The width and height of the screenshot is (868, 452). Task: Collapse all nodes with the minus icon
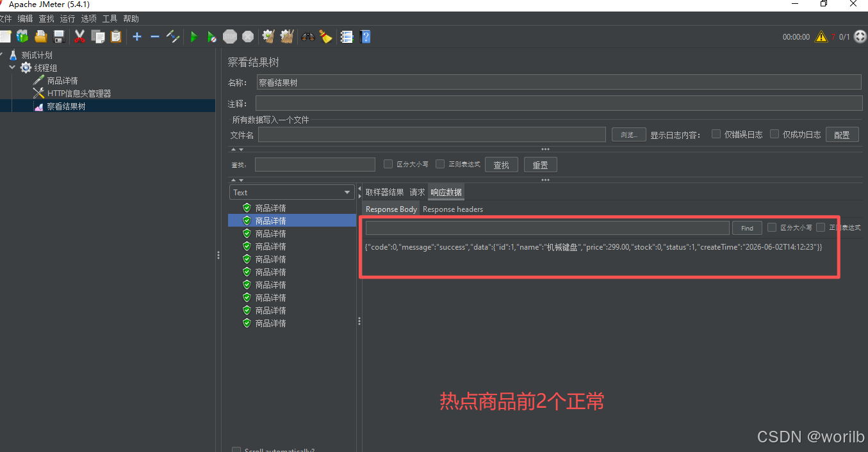154,36
